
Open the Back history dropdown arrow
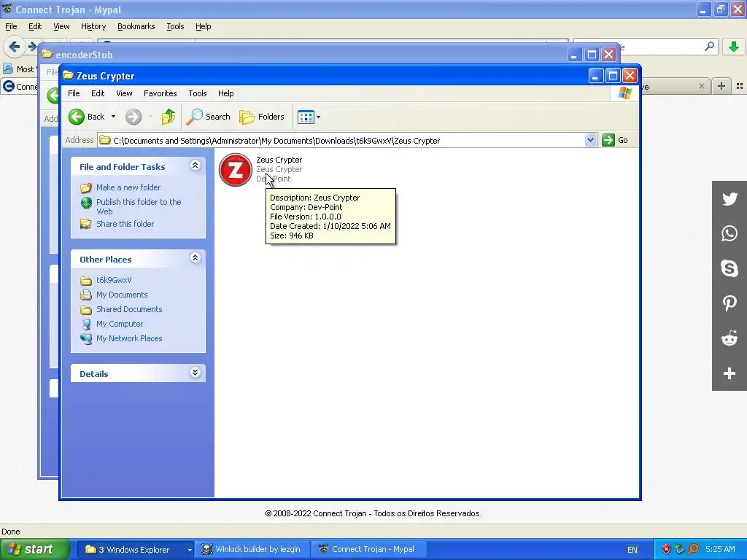113,117
